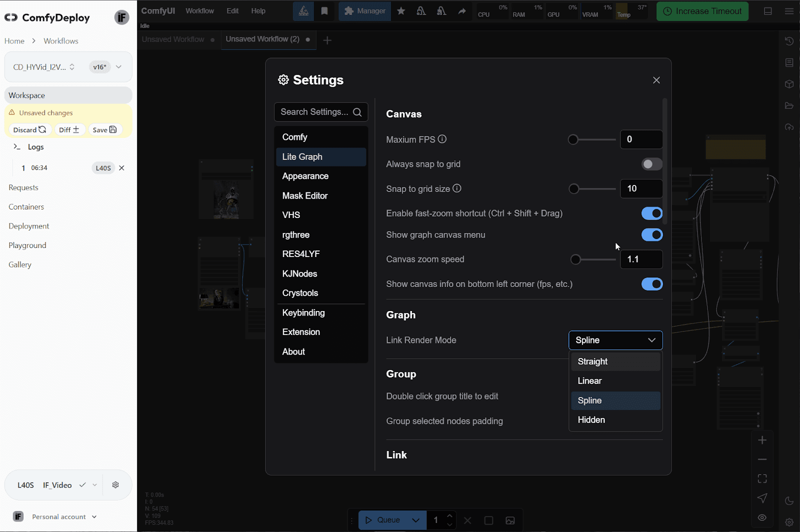
Task: Open Keybinding settings category
Action: click(321, 312)
